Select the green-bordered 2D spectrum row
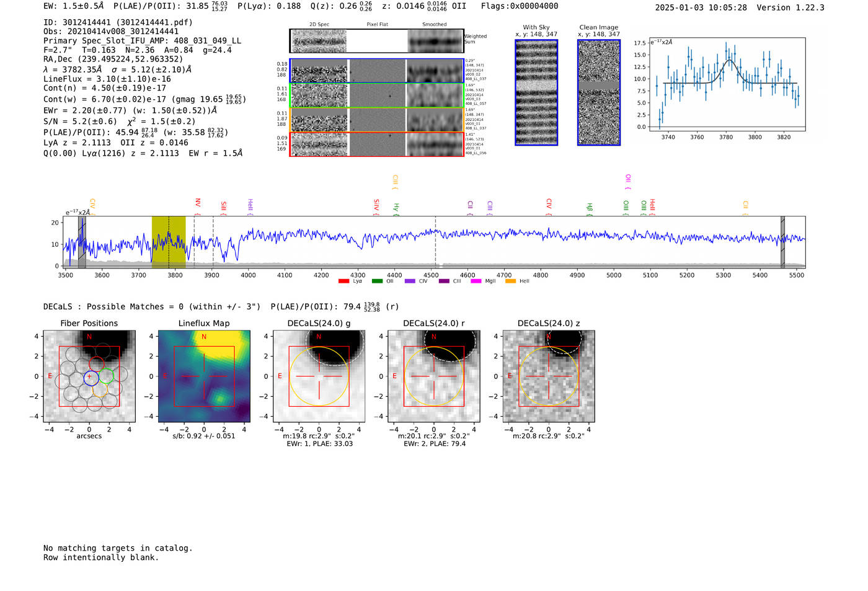Screen dimensions: 868x591 (377, 96)
